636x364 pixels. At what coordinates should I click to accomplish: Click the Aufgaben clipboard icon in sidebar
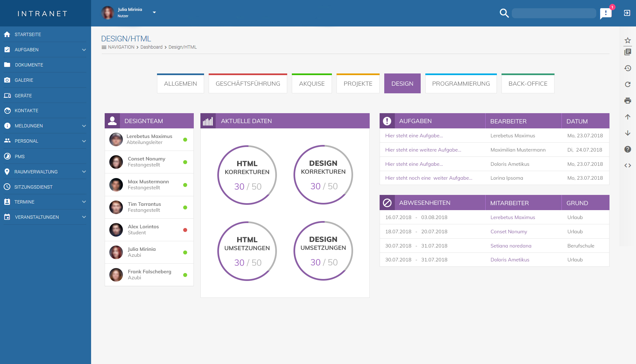7,50
